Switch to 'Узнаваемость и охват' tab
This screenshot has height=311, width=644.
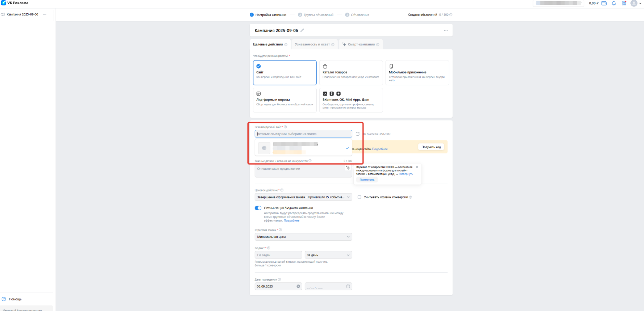coord(314,44)
